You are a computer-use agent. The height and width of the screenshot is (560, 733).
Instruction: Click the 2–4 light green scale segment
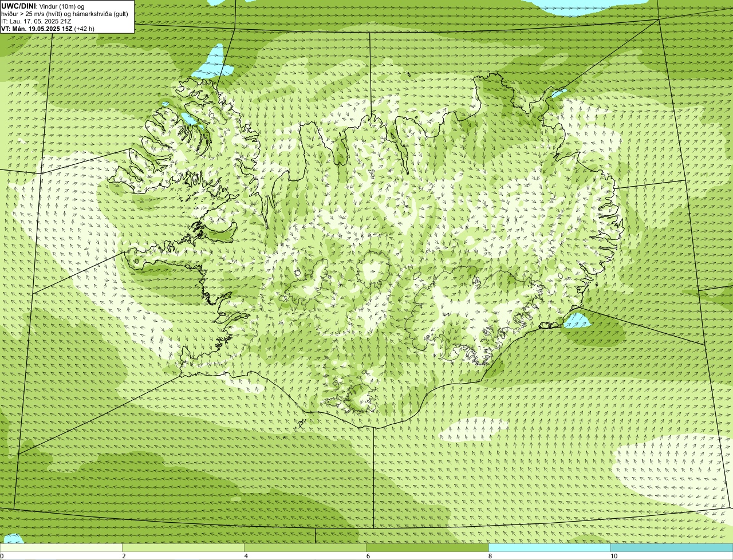click(x=183, y=548)
